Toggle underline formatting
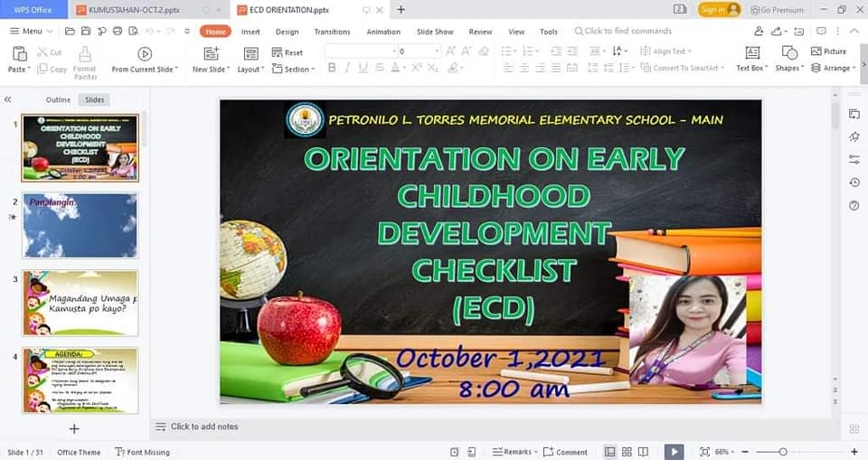 pos(363,68)
